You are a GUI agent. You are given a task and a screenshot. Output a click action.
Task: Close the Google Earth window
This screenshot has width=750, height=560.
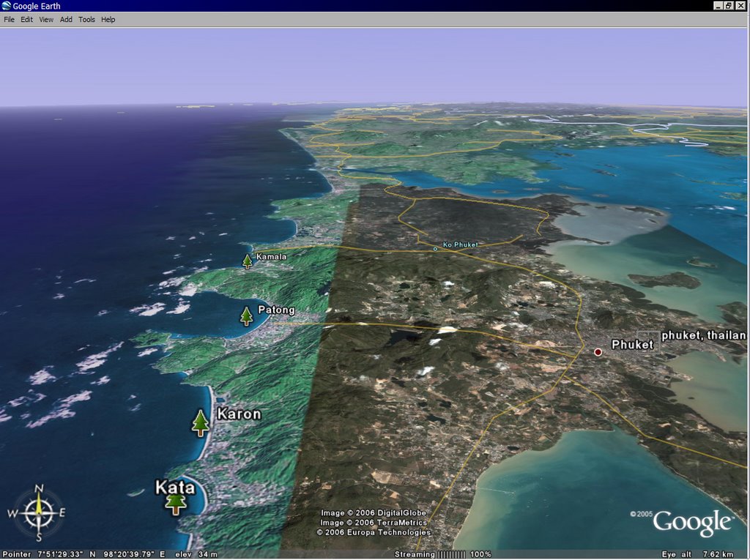[740, 6]
